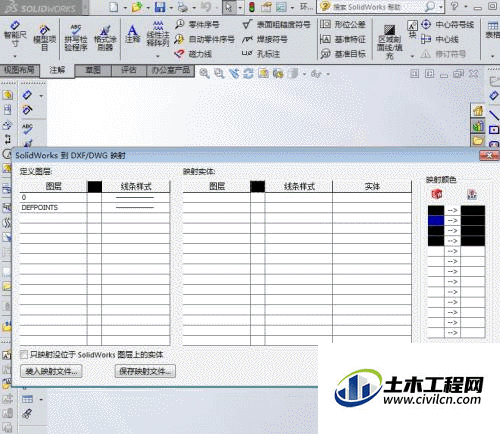Switch to the 草图 (Sketch) tab
500x434 pixels.
click(x=93, y=70)
